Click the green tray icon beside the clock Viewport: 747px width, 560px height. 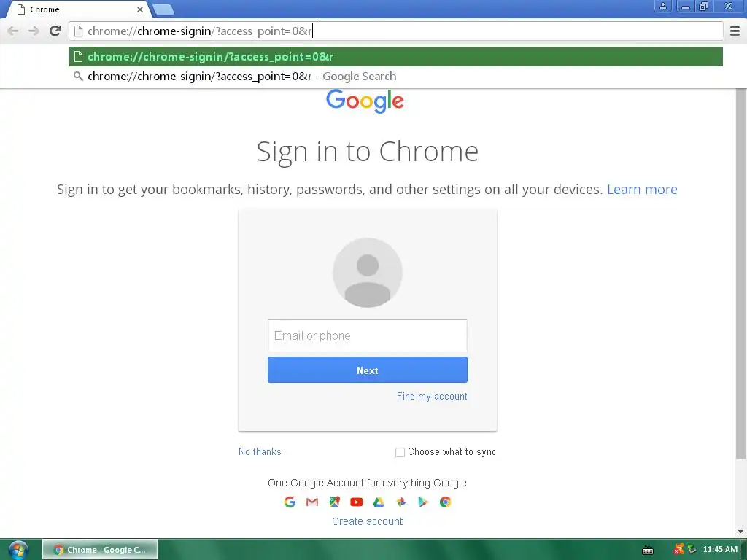click(692, 550)
